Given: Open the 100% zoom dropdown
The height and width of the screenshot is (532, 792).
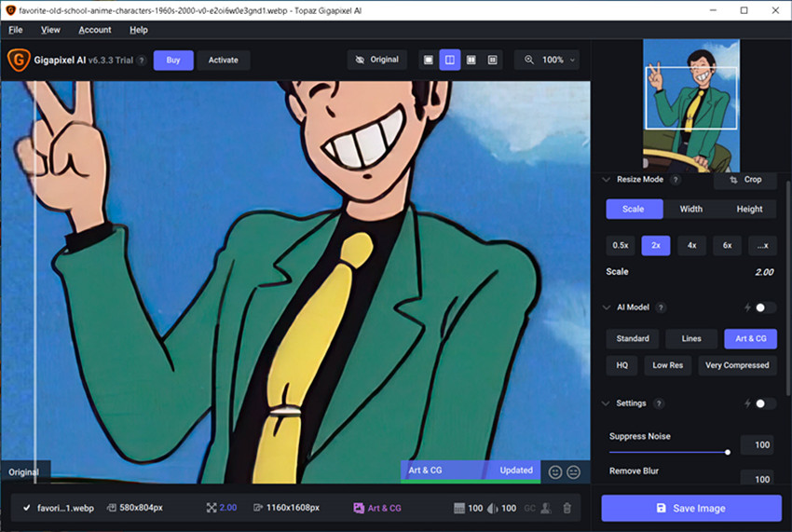Looking at the screenshot, I should tap(547, 61).
